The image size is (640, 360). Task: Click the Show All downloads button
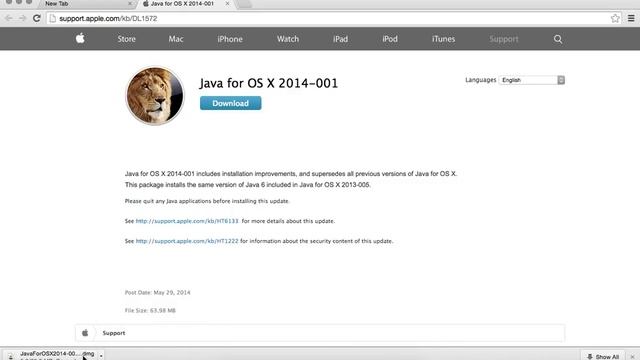(603, 357)
